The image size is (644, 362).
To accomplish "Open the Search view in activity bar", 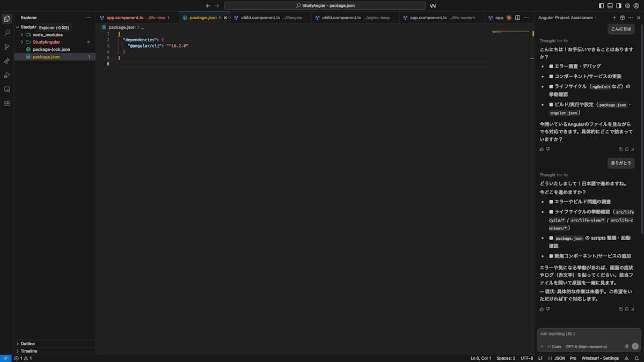I will click(x=7, y=33).
